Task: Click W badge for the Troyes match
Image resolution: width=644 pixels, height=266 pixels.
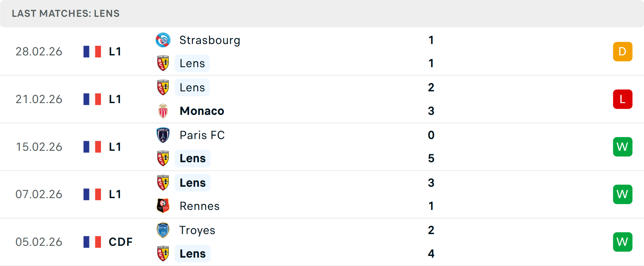Action: point(623,242)
